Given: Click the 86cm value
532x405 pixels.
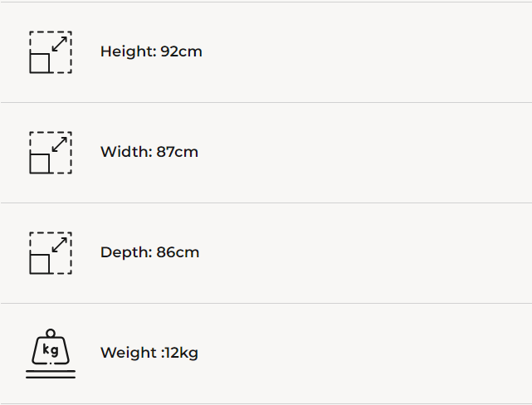Looking at the screenshot, I should point(178,252).
